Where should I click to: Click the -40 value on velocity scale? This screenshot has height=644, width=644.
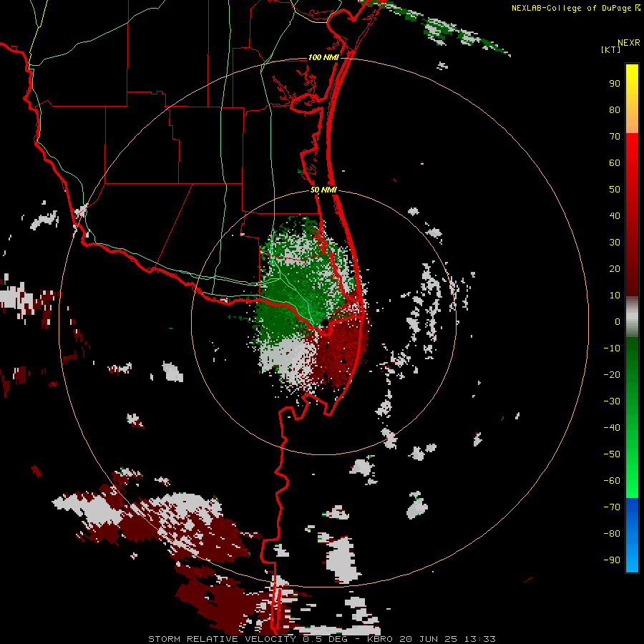(x=612, y=428)
